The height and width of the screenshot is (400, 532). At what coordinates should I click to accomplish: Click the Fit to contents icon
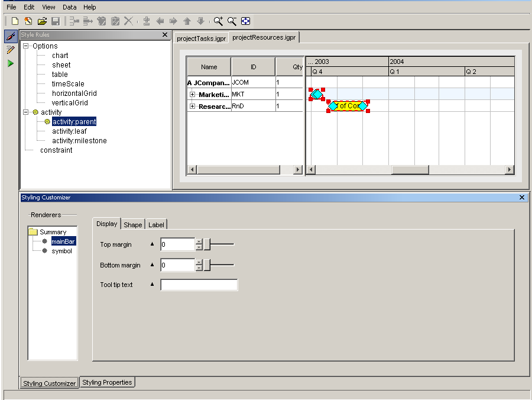(246, 21)
